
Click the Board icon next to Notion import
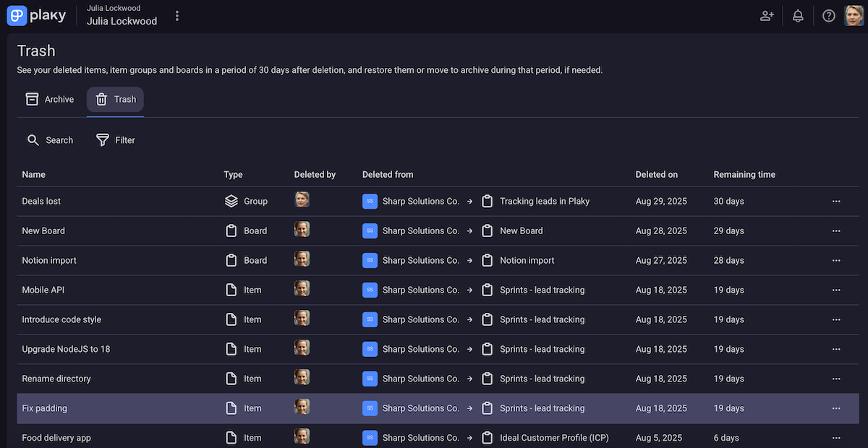pyautogui.click(x=231, y=260)
